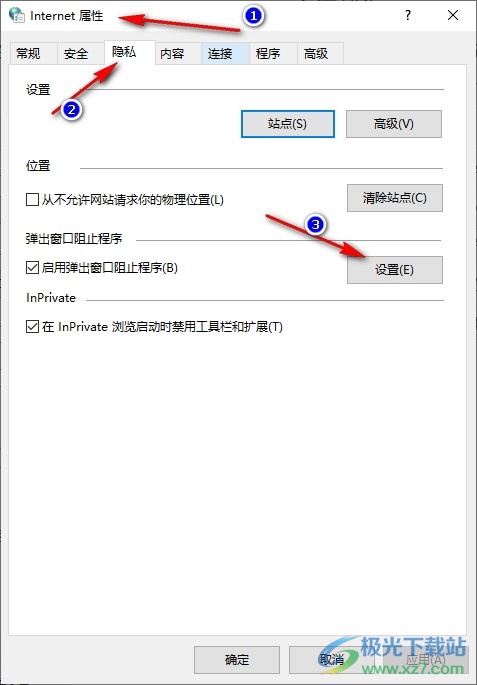The width and height of the screenshot is (477, 685).
Task: Open pop-up blocker 设置(E) button
Action: click(394, 270)
